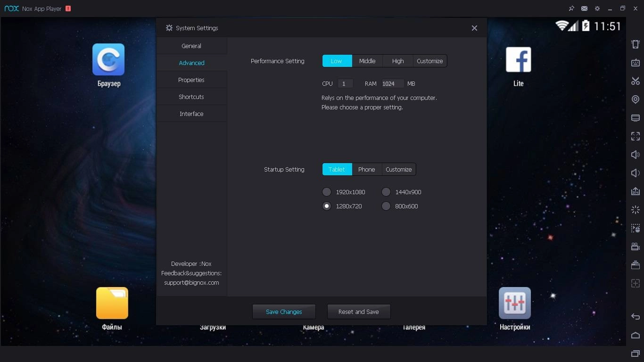Screen dimensions: 644x362
Task: Open the virtual location pin tool
Action: coord(636,99)
